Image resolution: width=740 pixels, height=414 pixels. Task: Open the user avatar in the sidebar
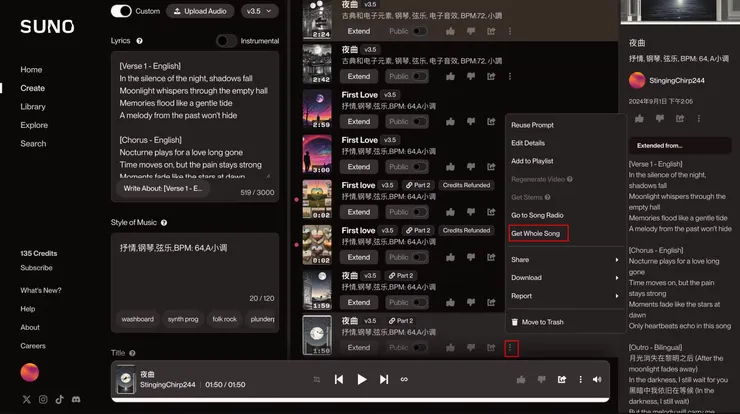click(30, 372)
